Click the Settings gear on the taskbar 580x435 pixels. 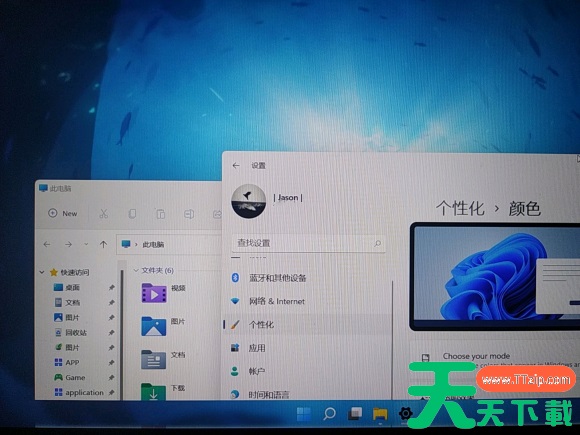(406, 413)
